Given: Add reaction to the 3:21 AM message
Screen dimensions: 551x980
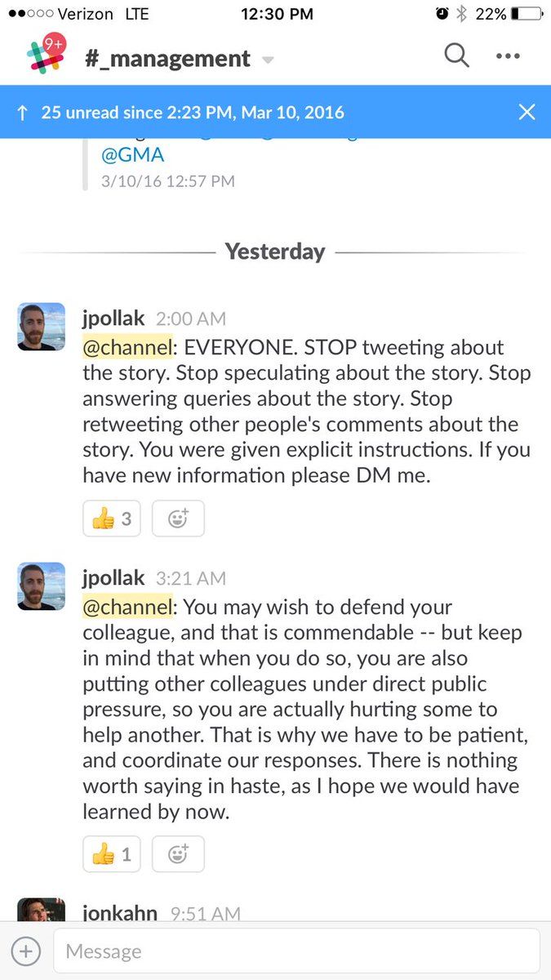Looking at the screenshot, I should [x=178, y=854].
